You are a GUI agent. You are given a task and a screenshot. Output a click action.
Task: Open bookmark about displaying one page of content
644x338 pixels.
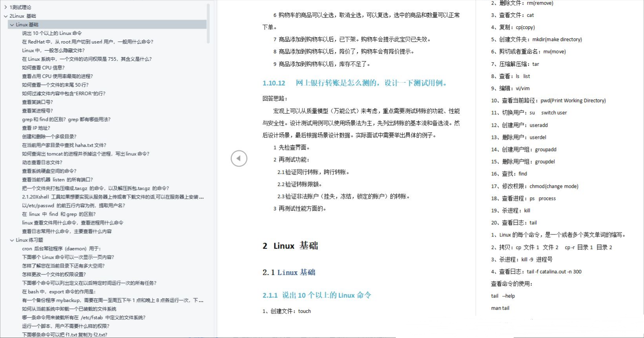pos(68,258)
